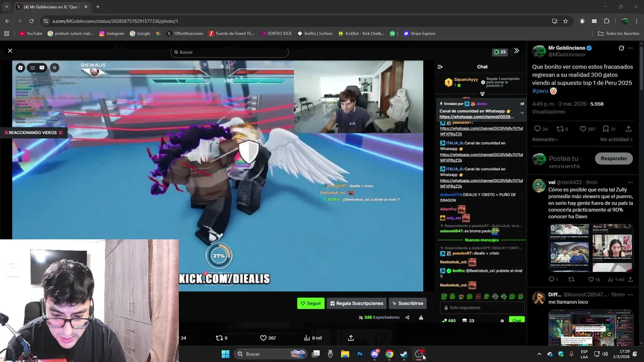The image size is (644, 362).
Task: Open the Chrome extensions puzzle icon
Action: tap(606, 21)
